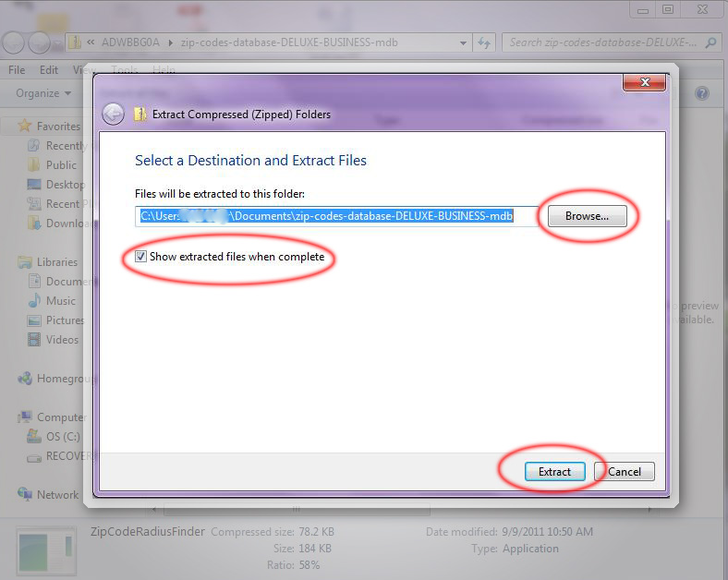Open the Music library
The height and width of the screenshot is (580, 728).
point(60,301)
